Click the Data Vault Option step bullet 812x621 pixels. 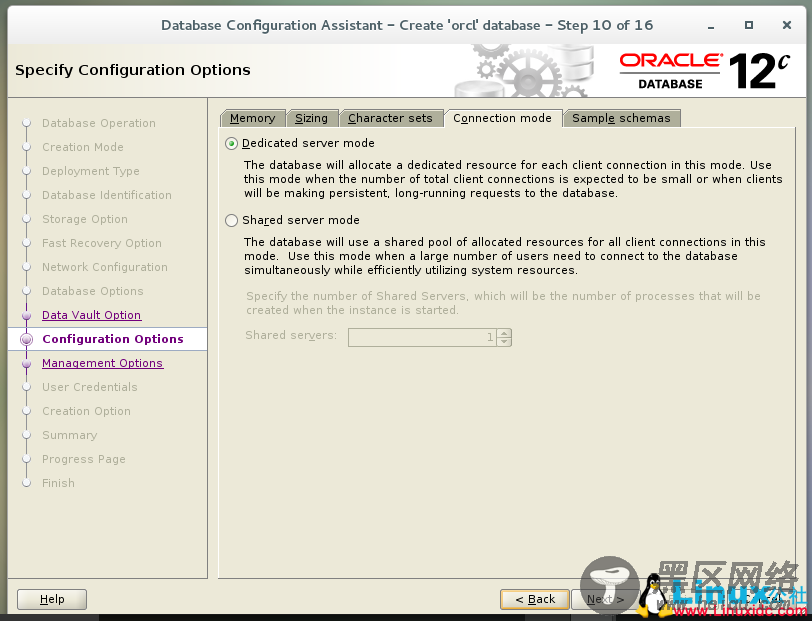point(27,315)
